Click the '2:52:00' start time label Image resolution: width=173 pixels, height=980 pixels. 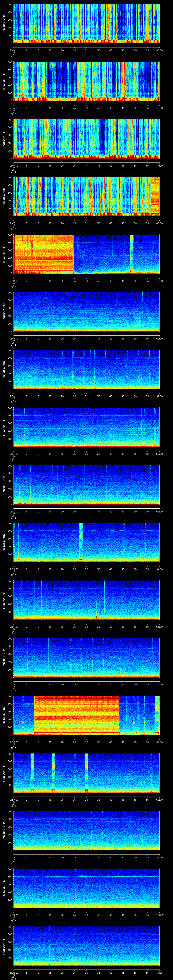(14, 511)
